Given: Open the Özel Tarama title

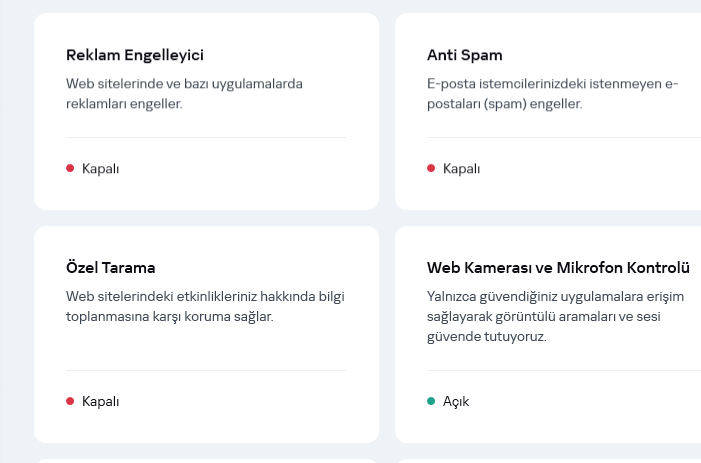Looking at the screenshot, I should tap(111, 268).
